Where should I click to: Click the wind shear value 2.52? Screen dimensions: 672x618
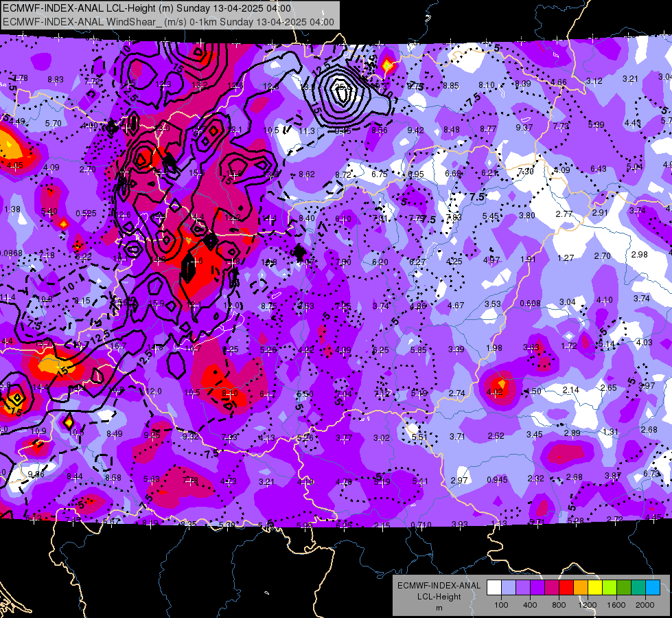[x=496, y=436]
